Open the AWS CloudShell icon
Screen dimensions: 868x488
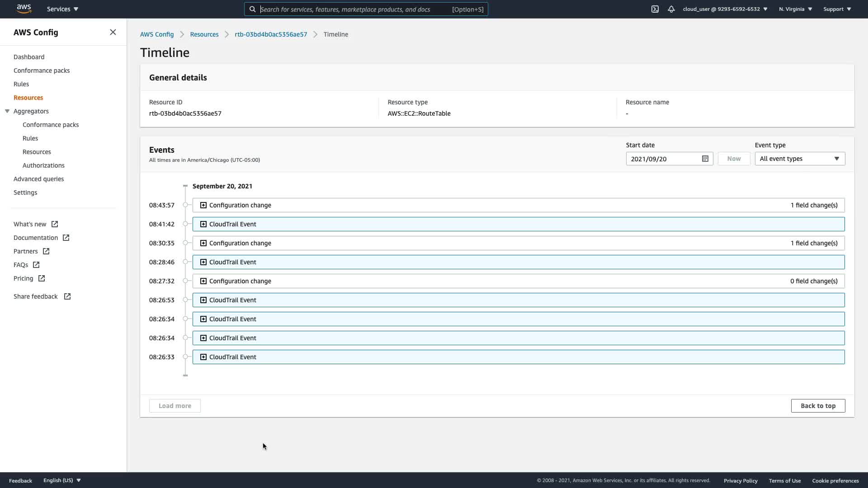(x=655, y=9)
